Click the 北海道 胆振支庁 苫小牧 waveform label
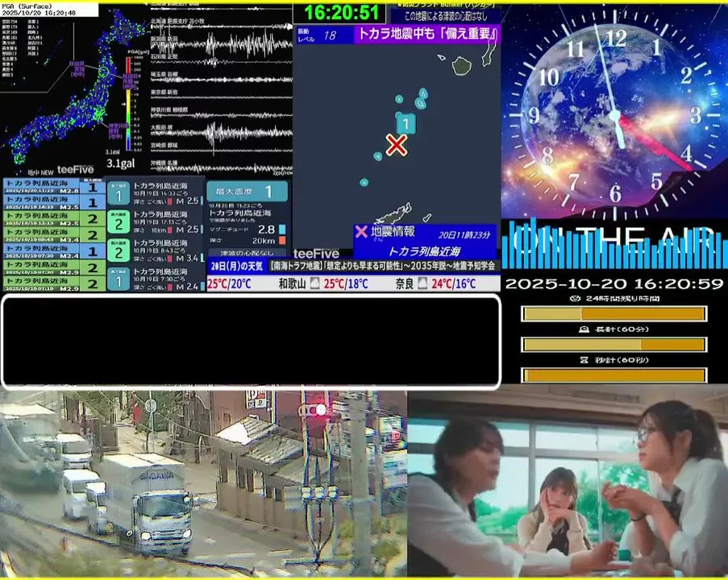Image resolution: width=728 pixels, height=580 pixels. [178, 21]
